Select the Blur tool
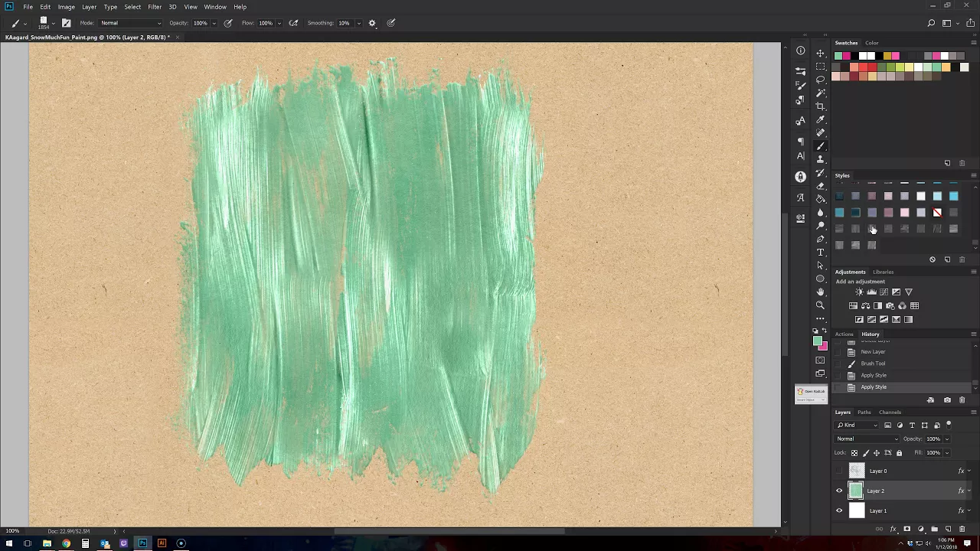The width and height of the screenshot is (980, 551). pyautogui.click(x=820, y=212)
